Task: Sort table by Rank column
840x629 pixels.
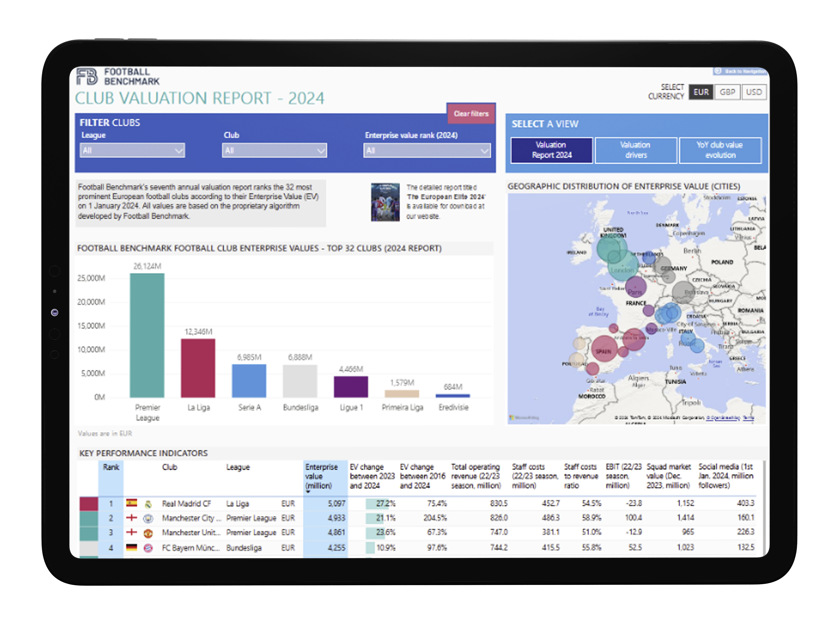Action: coord(111,467)
